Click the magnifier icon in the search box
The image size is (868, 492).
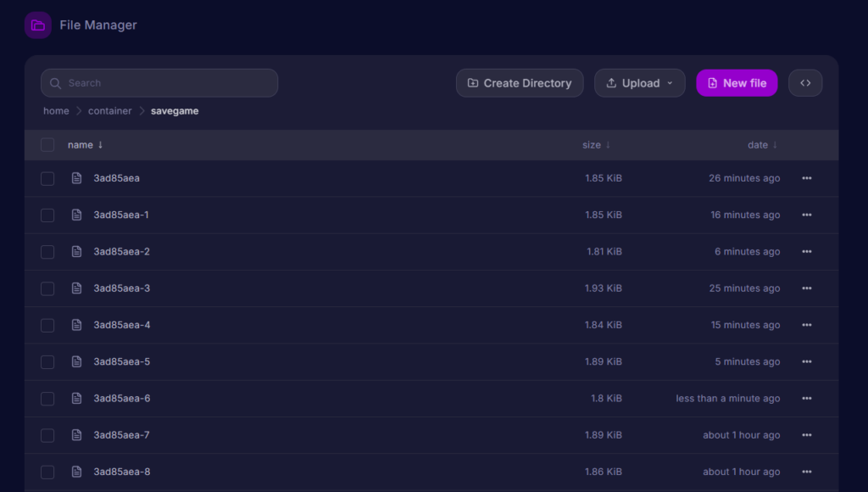[x=55, y=83]
